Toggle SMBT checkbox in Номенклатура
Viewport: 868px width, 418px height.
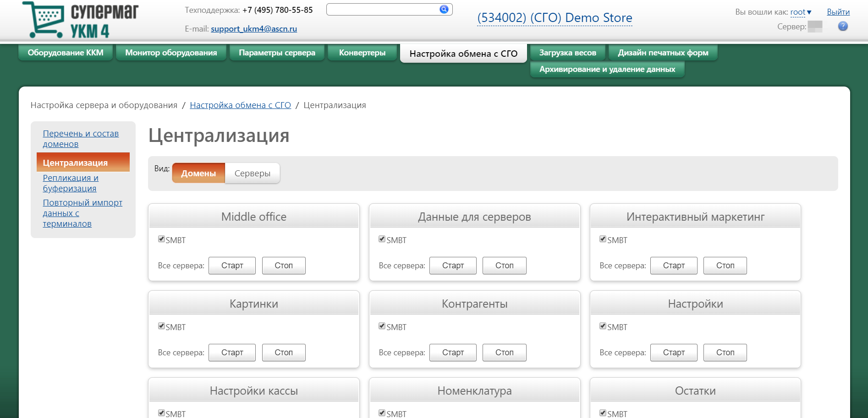click(x=382, y=413)
